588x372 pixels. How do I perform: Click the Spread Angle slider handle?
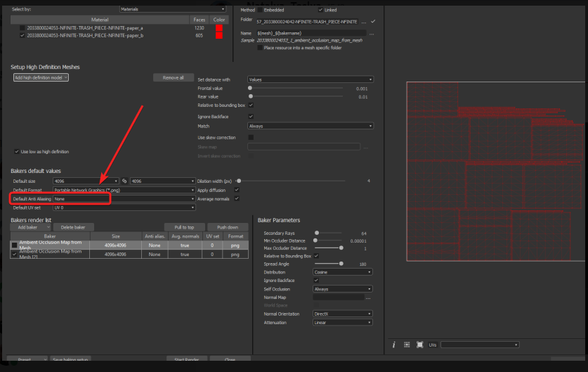click(x=341, y=264)
